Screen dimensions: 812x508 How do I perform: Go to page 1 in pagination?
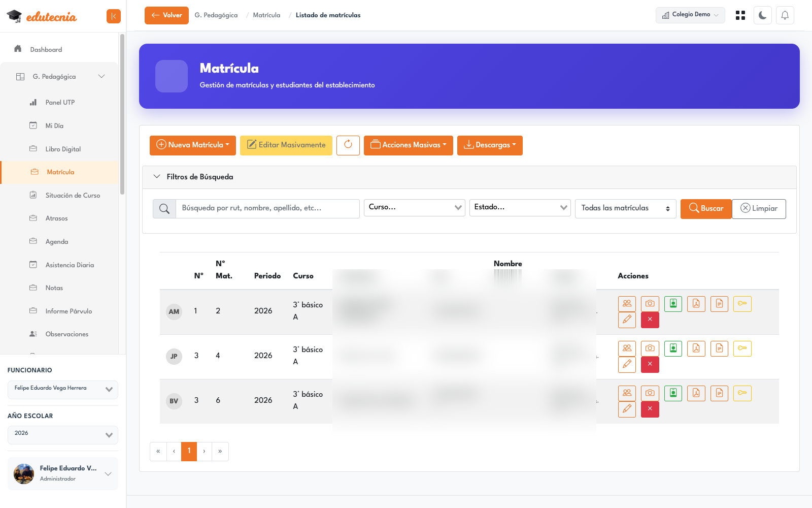pos(189,451)
